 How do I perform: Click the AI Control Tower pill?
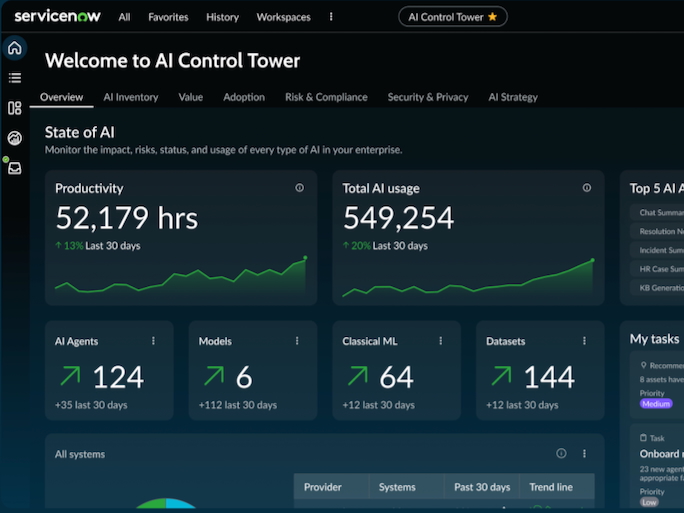452,17
